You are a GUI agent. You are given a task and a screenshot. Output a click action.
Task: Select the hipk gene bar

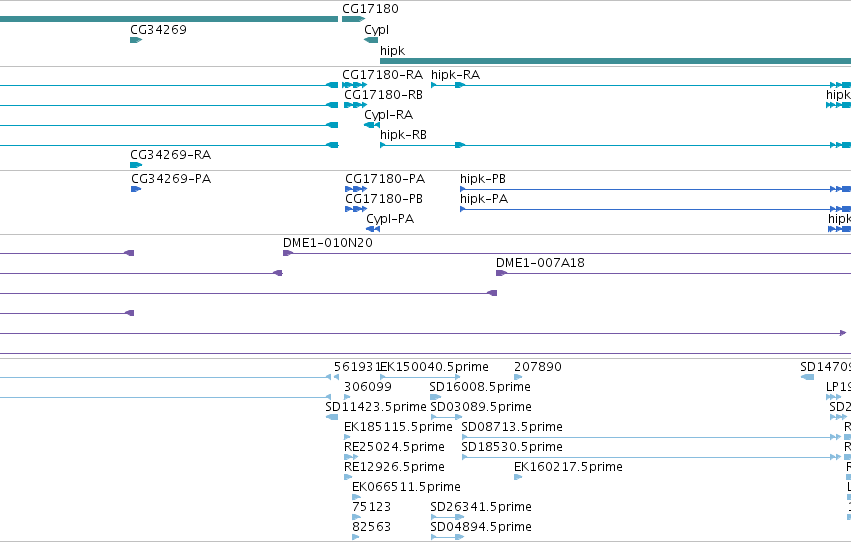coord(615,61)
